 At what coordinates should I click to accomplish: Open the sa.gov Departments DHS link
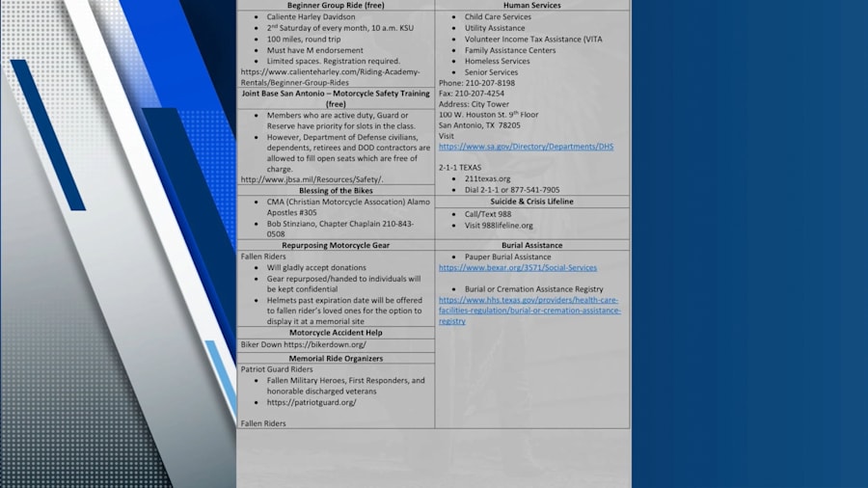coord(526,147)
